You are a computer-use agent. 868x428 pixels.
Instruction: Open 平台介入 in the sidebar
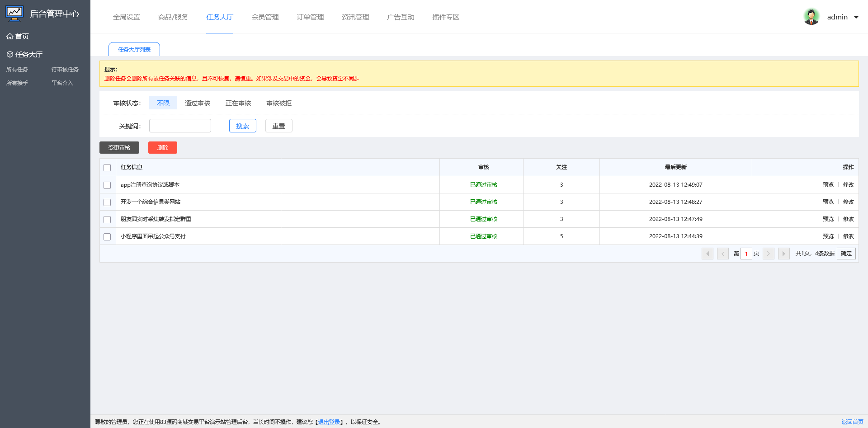point(62,83)
